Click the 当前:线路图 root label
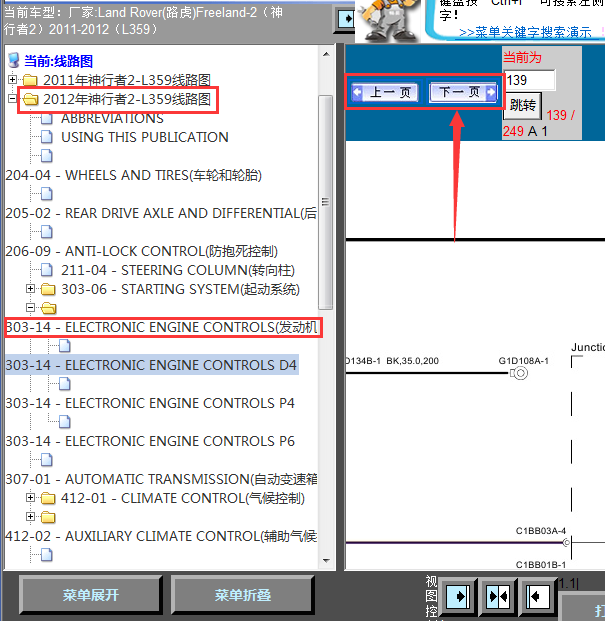 pyautogui.click(x=59, y=61)
